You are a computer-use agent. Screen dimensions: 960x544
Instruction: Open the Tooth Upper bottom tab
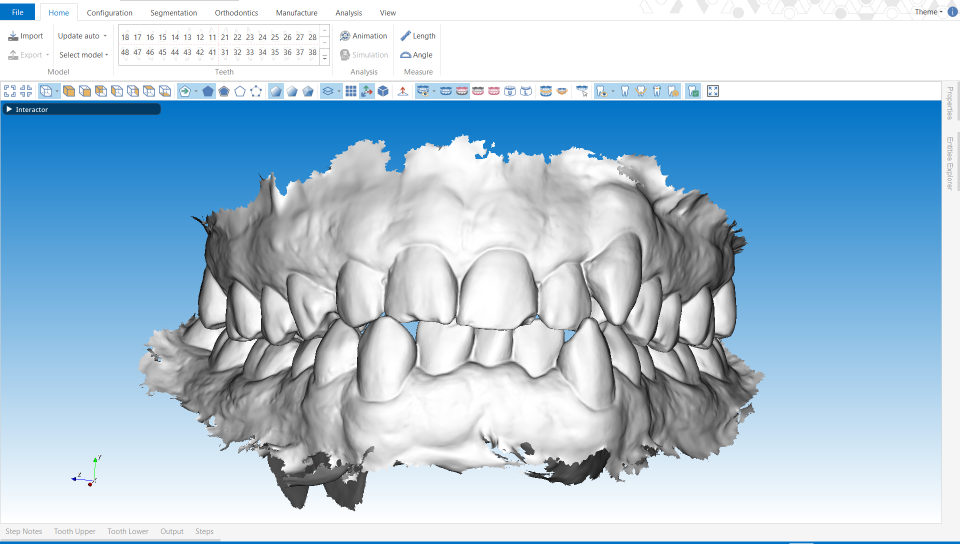[75, 531]
